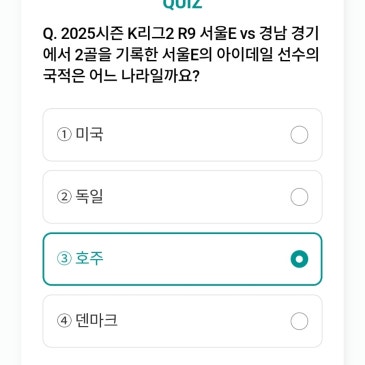The height and width of the screenshot is (365, 365).
Task: Click the blank middle of the 미국 option card
Action: coord(197,135)
